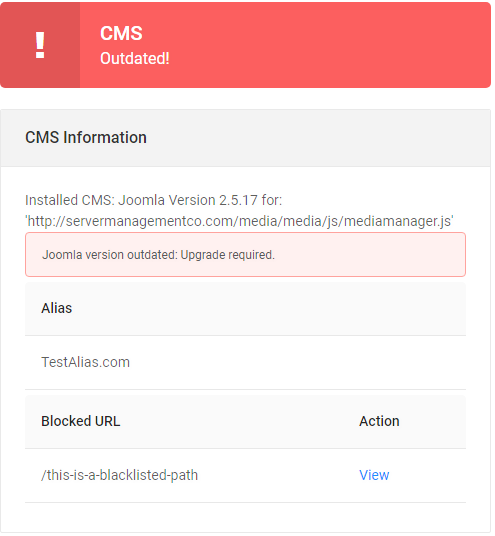The height and width of the screenshot is (536, 495).
Task: Click empty area below blocked URL table
Action: pyautogui.click(x=245, y=517)
